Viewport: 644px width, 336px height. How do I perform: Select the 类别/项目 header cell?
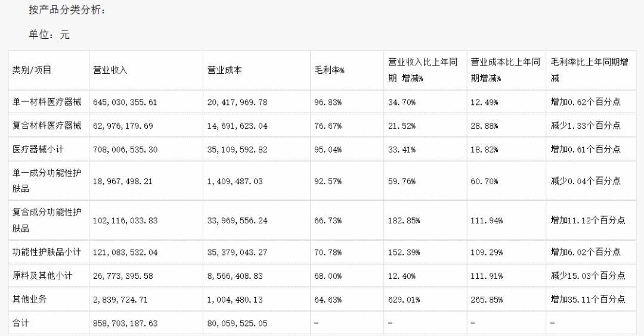[x=32, y=70]
